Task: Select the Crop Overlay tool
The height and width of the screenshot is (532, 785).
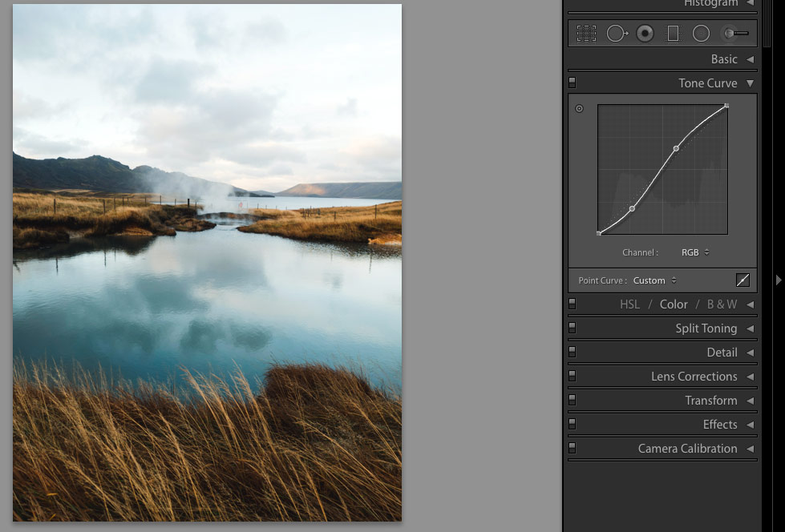Action: (586, 33)
